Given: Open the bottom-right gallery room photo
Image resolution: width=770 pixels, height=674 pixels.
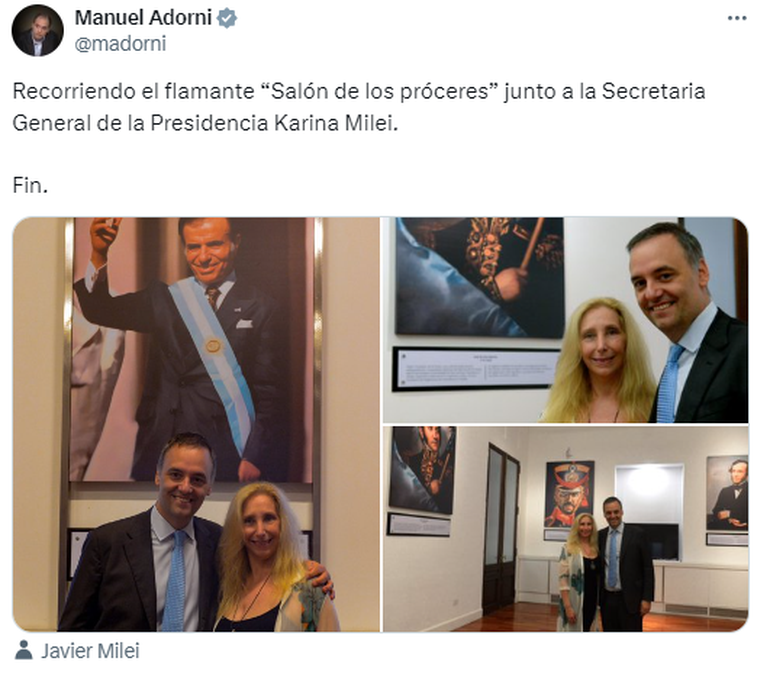Looking at the screenshot, I should (566, 529).
